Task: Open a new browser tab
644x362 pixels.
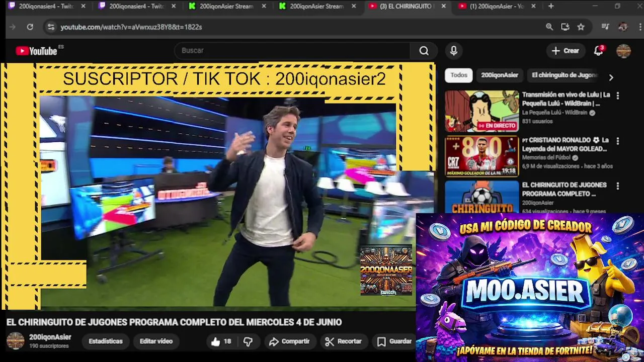Action: point(551,6)
